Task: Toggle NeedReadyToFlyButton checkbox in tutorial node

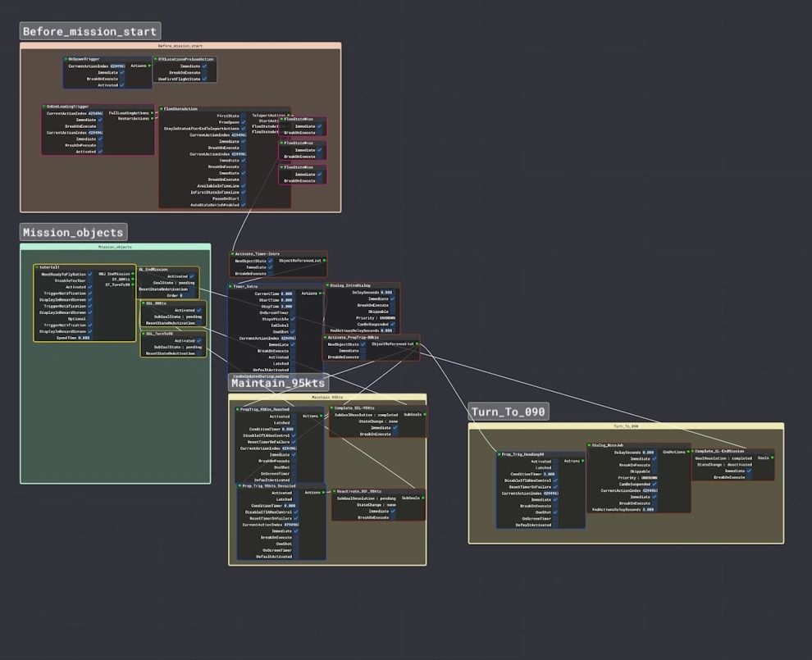Action: tap(90, 275)
